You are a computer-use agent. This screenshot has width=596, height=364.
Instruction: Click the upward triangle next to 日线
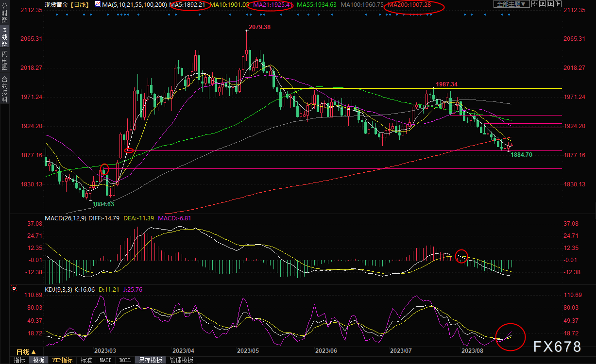[x=34, y=352]
